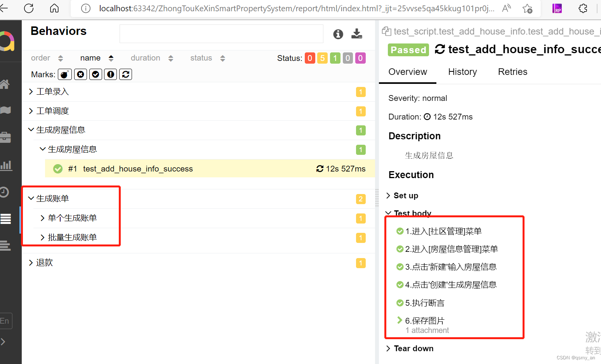Click the browser refresh icon

pos(29,8)
